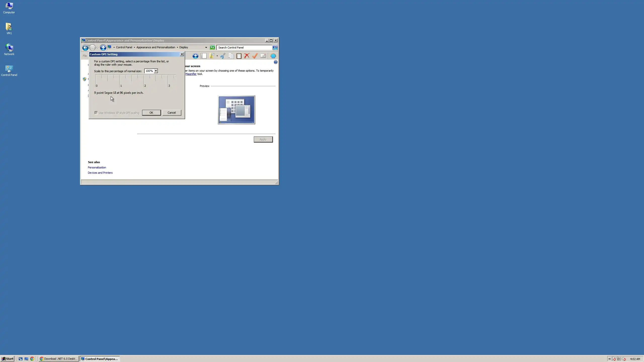Viewport: 644px width, 362px height.
Task: Click the green refresh icon beside address bar
Action: 212,48
